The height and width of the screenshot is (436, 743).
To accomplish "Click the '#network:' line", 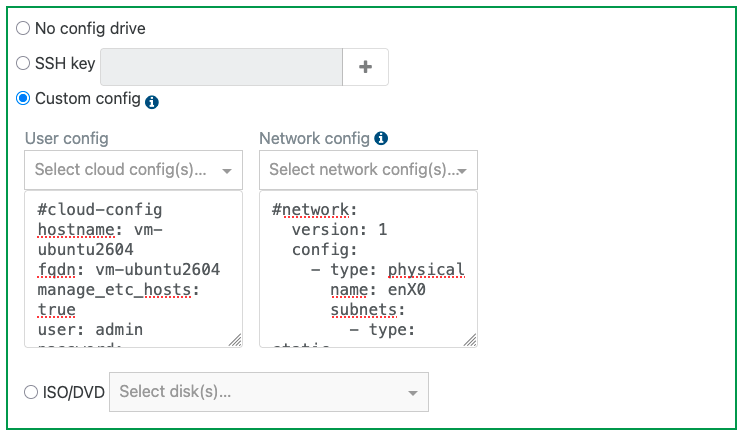I will click(x=315, y=209).
